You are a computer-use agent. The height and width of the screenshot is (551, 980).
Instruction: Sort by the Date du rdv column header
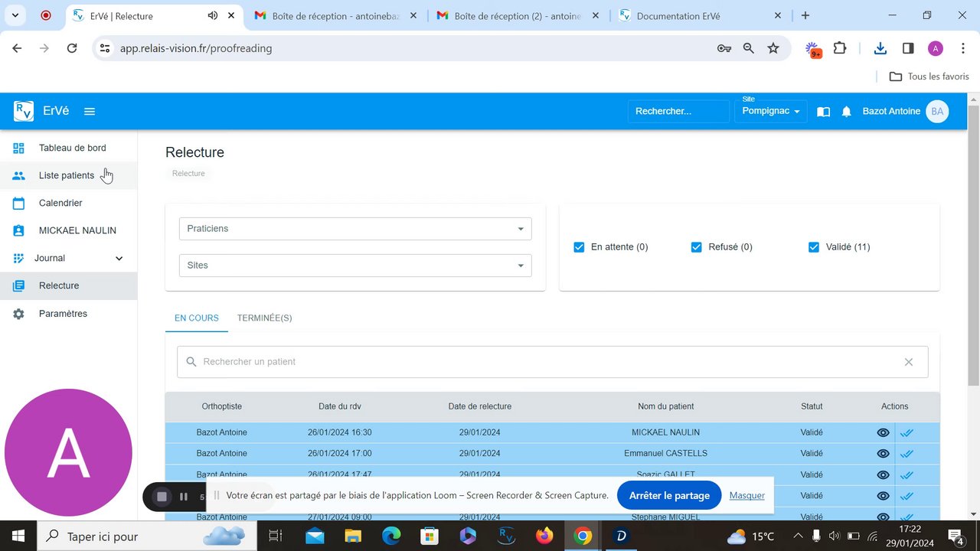(339, 406)
